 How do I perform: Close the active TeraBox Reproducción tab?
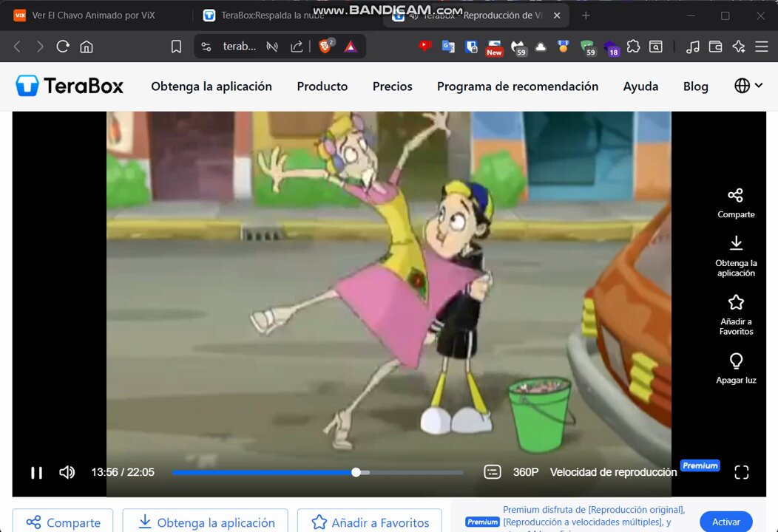(557, 16)
